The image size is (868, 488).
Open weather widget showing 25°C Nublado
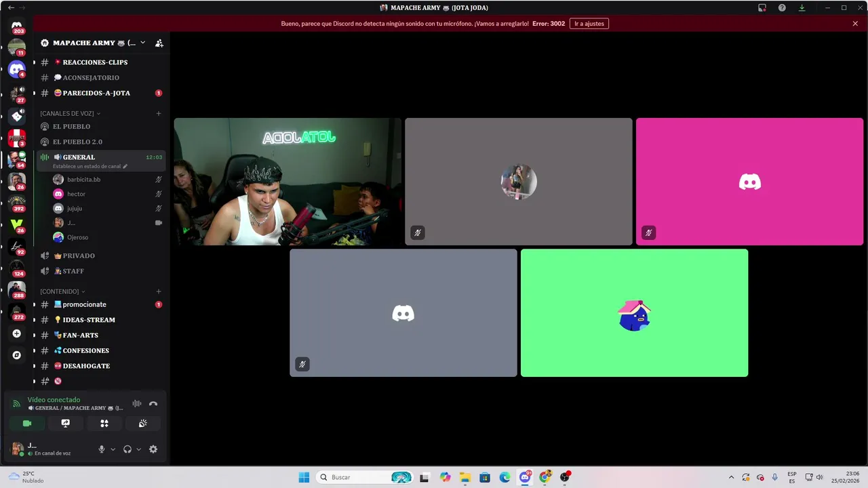26,477
